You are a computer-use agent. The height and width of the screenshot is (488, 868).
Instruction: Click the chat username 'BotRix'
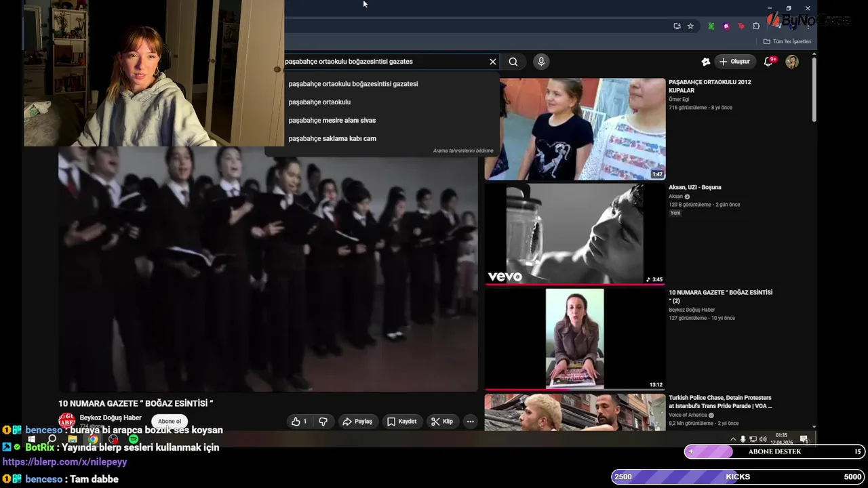coord(39,447)
